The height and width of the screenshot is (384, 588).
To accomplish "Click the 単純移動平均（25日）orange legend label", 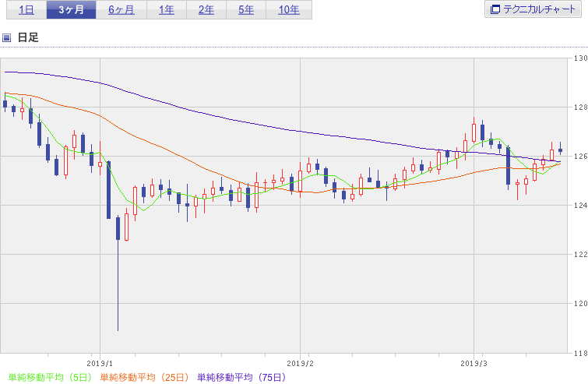I will [144, 377].
